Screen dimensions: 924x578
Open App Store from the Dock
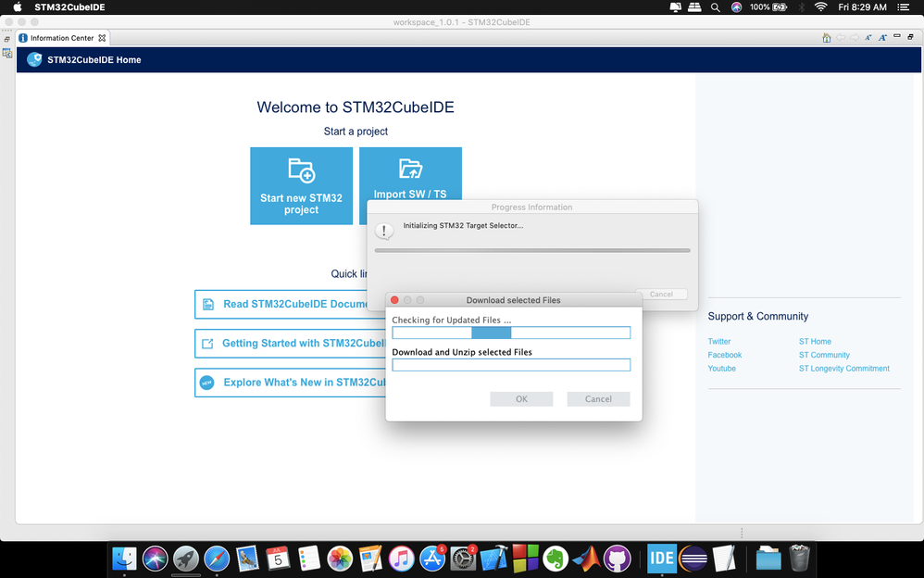[432, 559]
